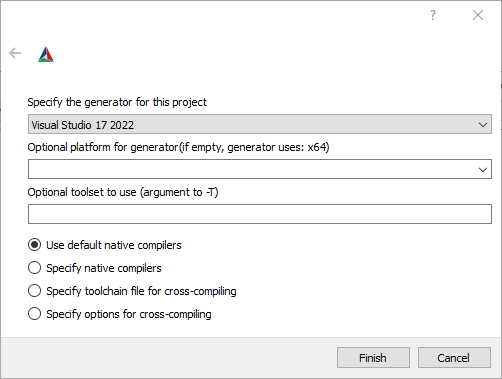Viewport: 502px width, 379px height.
Task: Expand the optional platform chevron
Action: click(483, 170)
